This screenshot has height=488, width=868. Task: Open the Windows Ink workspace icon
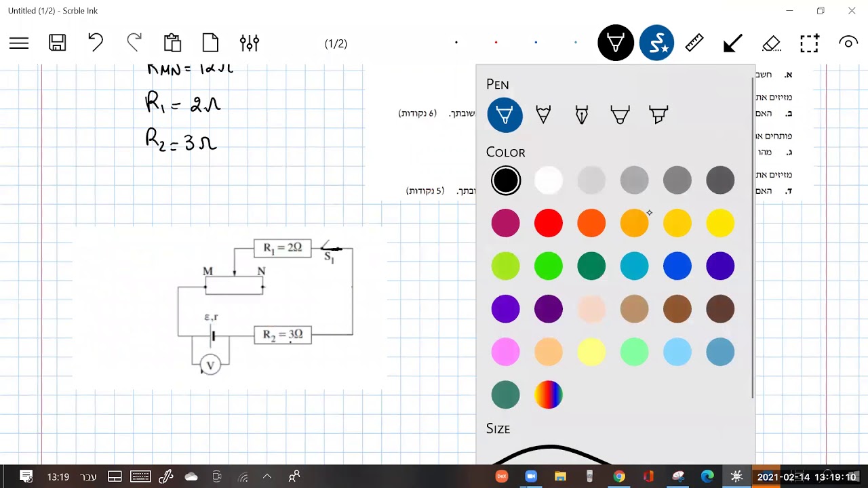166,476
